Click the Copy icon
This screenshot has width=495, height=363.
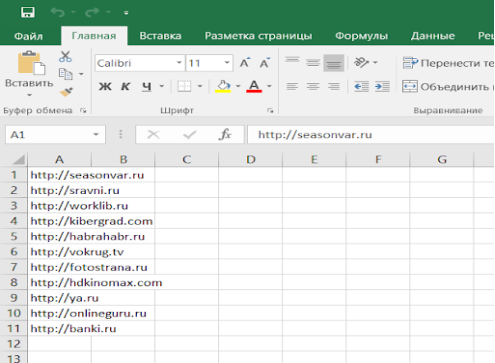(x=66, y=74)
